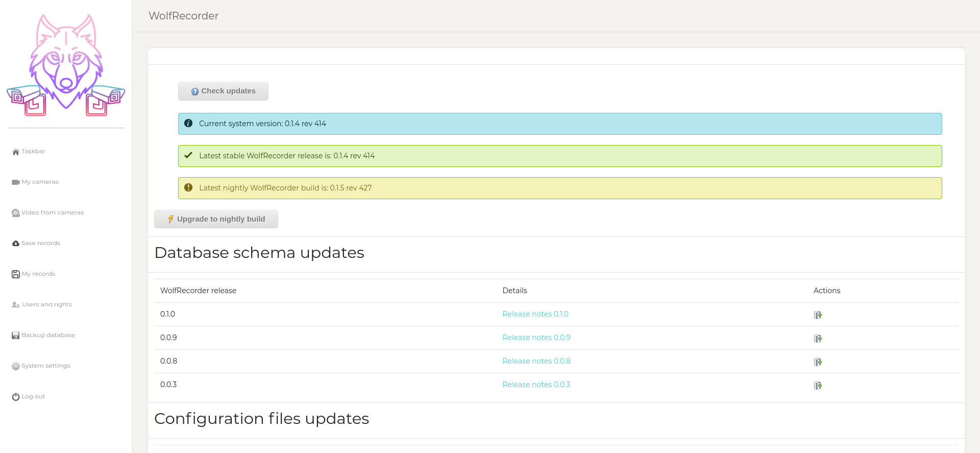Apply schema update for release 0.1.0
This screenshot has width=980, height=453.
[818, 315]
